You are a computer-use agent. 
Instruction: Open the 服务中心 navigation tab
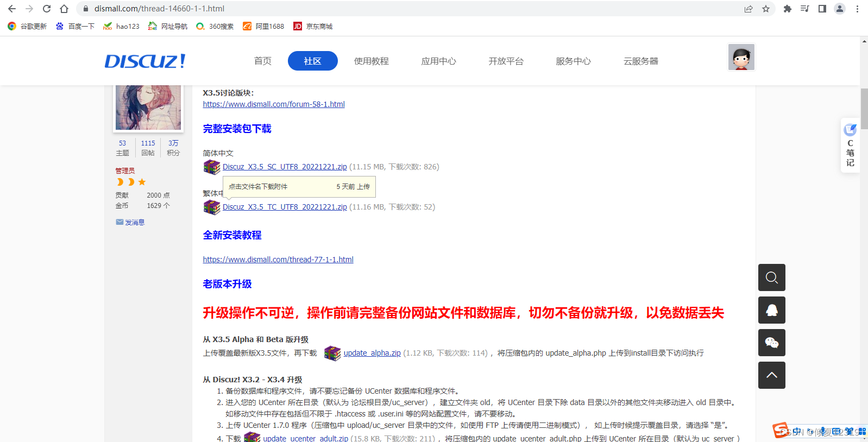tap(574, 61)
